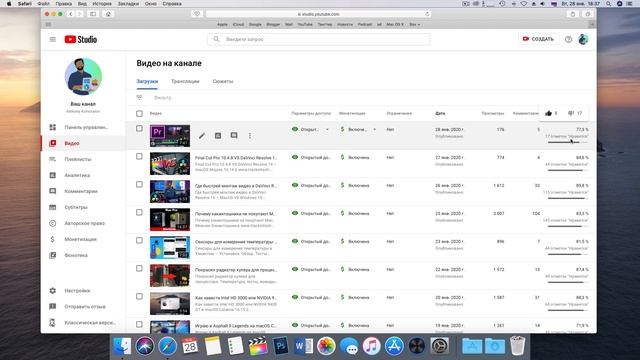Tick the checkbox for Почему хакинтошники не покупают
This screenshot has width=640, height=360.
pos(139,212)
